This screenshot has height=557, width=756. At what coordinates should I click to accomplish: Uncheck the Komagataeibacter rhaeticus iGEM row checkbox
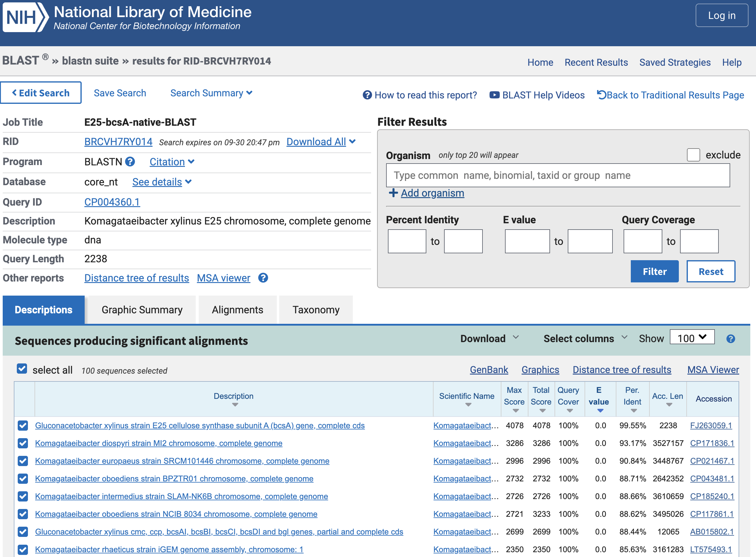point(23,549)
